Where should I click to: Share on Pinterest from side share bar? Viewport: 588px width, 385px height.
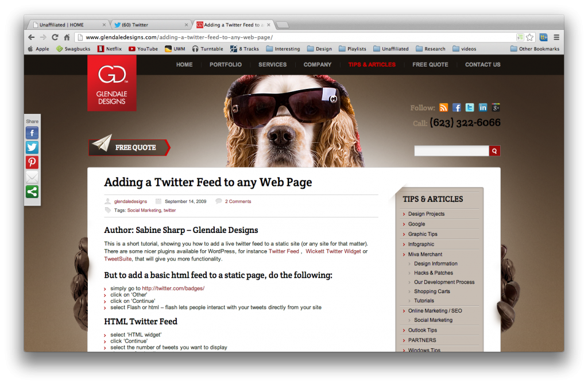pos(32,162)
